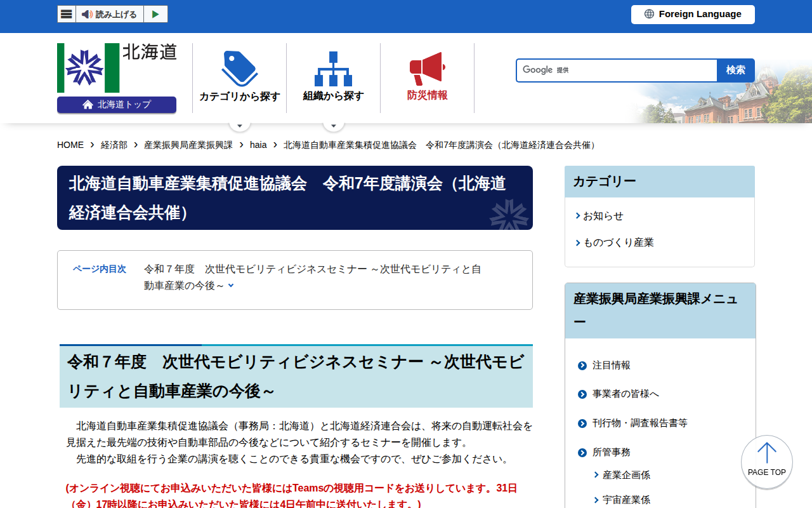The height and width of the screenshot is (508, 812).
Task: Open the Foreign Language selector
Action: (693, 15)
